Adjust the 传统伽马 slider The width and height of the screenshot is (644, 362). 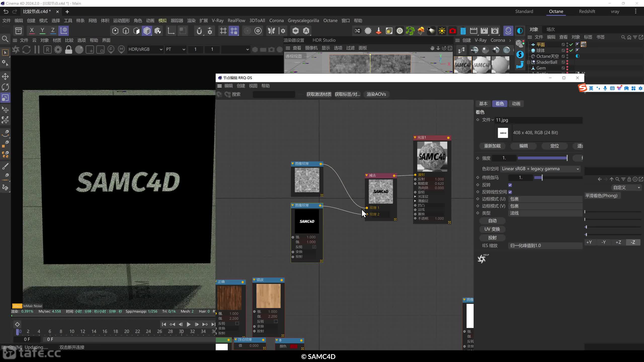pos(558,177)
